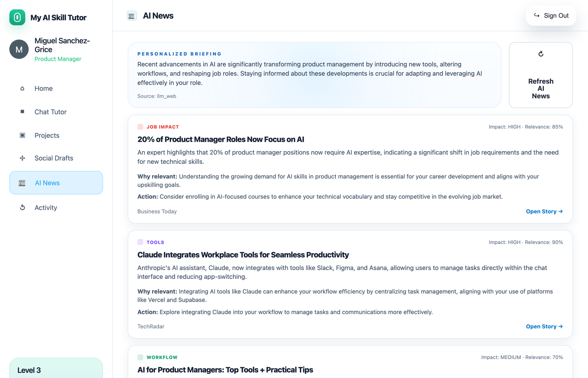Click the Projects icon in the sidebar
This screenshot has height=378, width=588.
click(22, 135)
